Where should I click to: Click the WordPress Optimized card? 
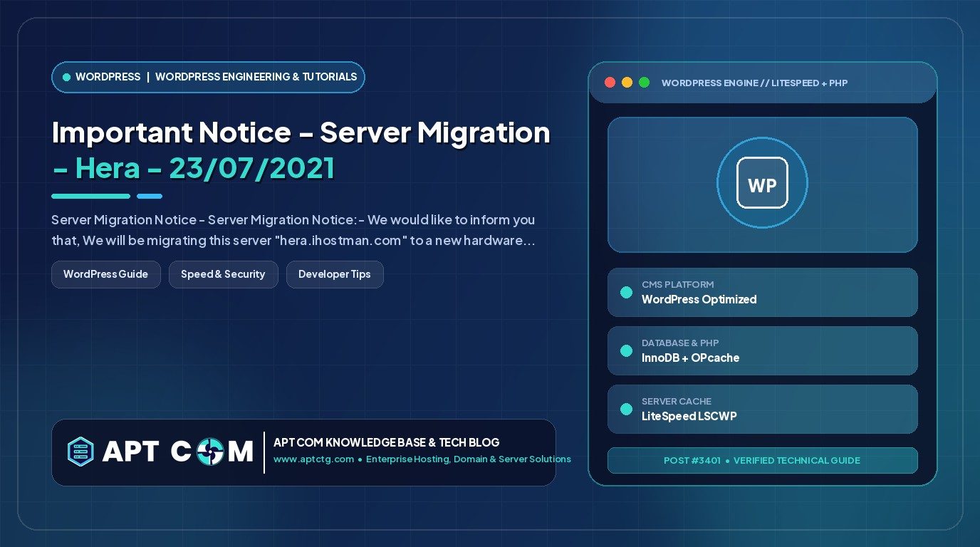762,292
